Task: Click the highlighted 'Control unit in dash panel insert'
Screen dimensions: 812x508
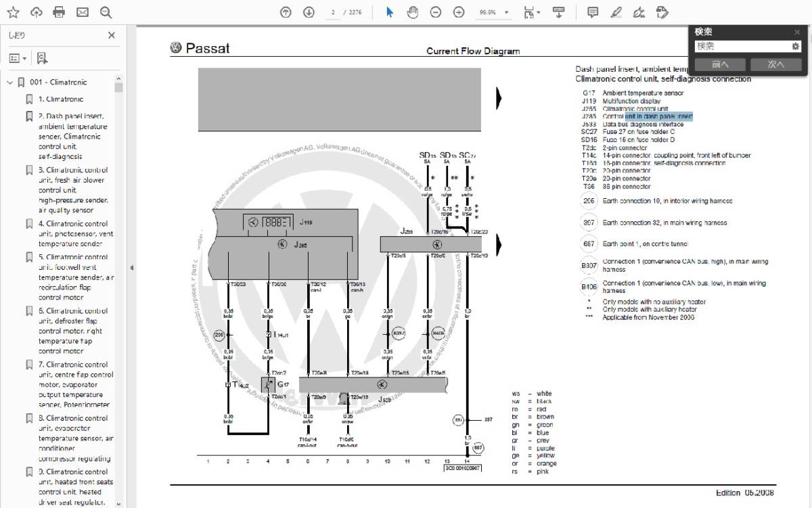Action: 648,116
